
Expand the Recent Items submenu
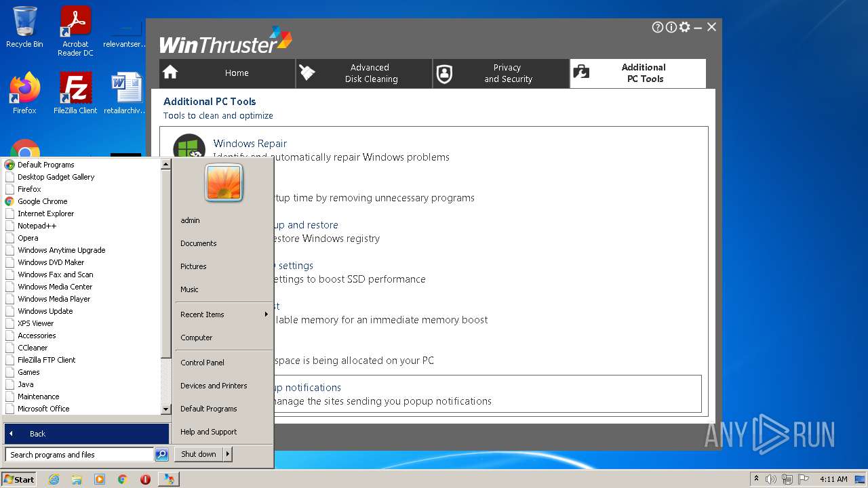click(223, 314)
